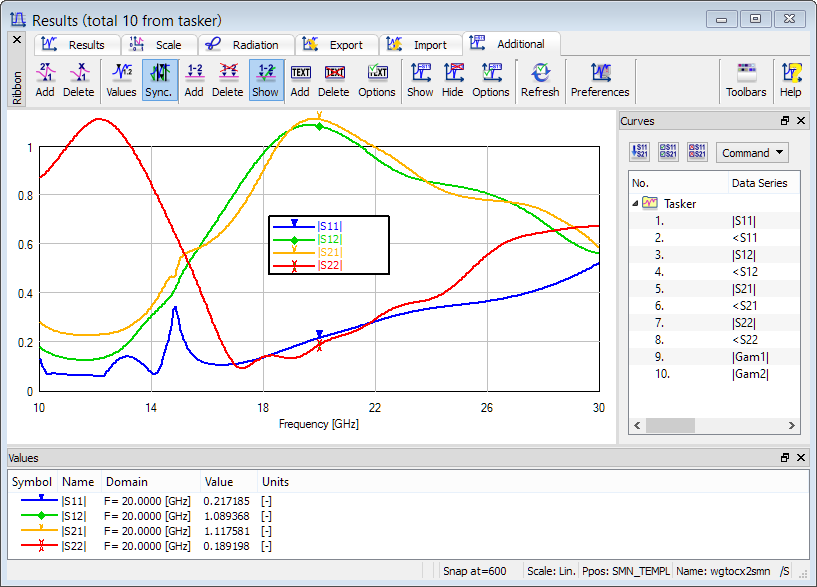Screen dimensions: 817x587
Task: Click the |S12| value 1.089368
Action: point(227,516)
